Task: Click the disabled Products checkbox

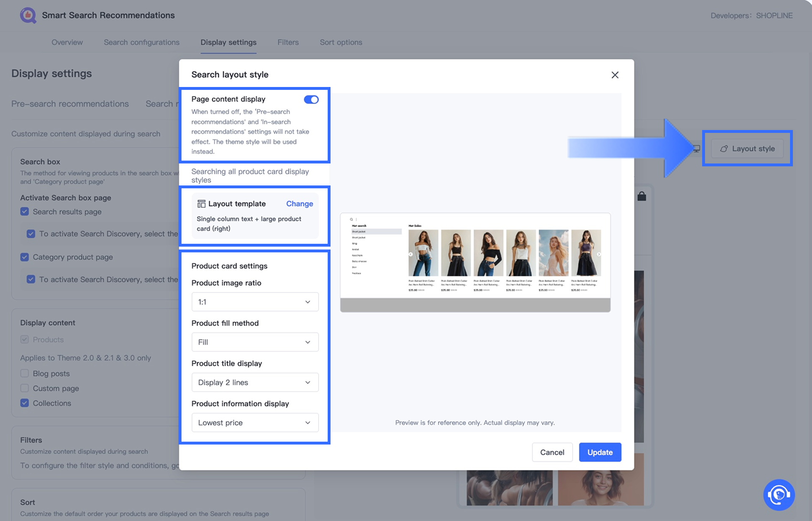Action: 25,339
